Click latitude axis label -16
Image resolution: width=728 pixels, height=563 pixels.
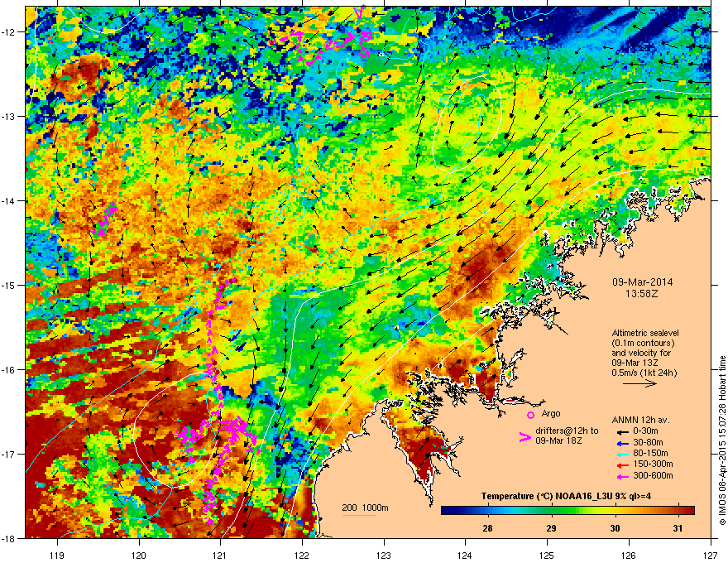(x=9, y=370)
